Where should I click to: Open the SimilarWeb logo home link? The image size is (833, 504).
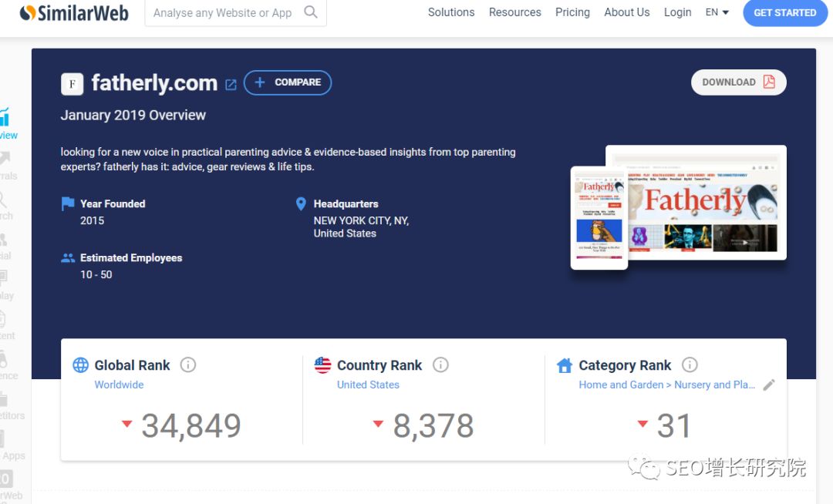74,13
